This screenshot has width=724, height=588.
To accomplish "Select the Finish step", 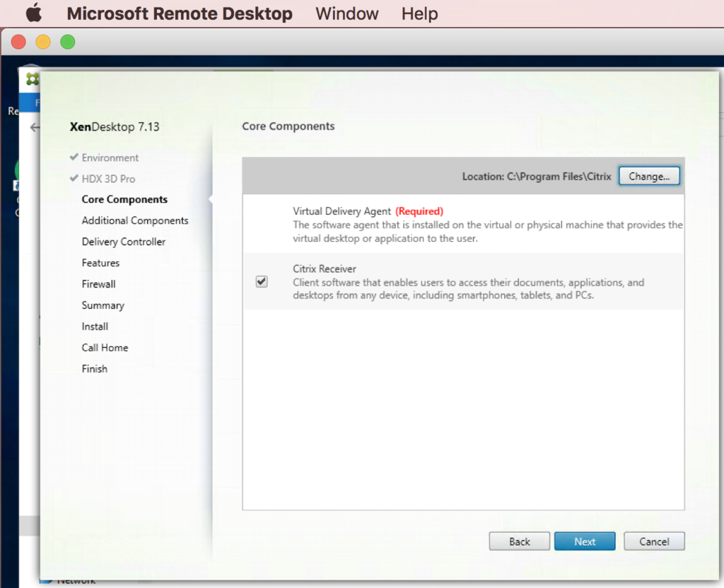I will click(94, 369).
